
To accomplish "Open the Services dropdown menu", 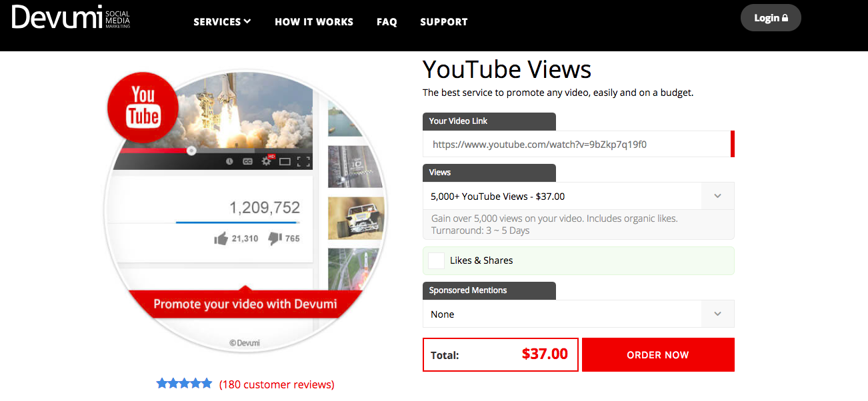I will [222, 21].
